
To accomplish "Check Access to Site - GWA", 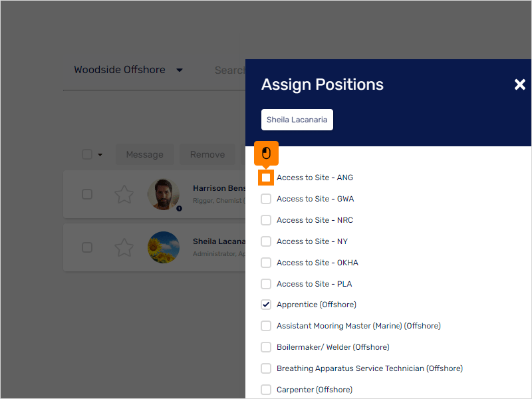I will 266,199.
